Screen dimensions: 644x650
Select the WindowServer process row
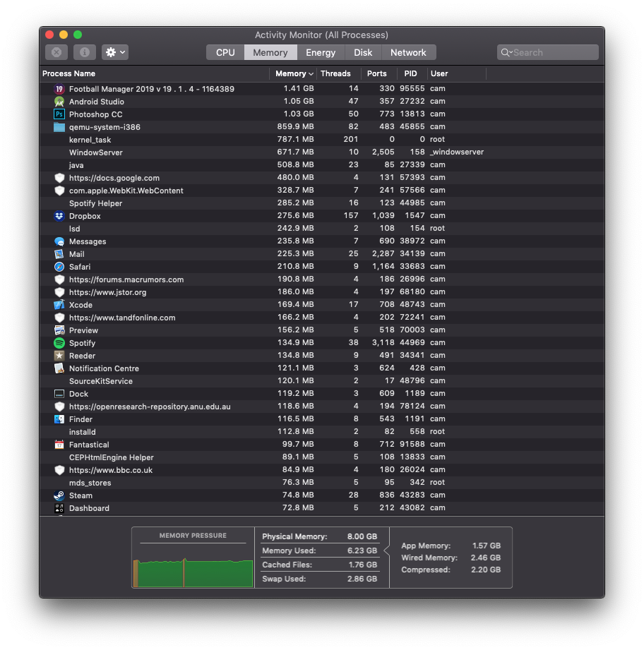point(322,152)
